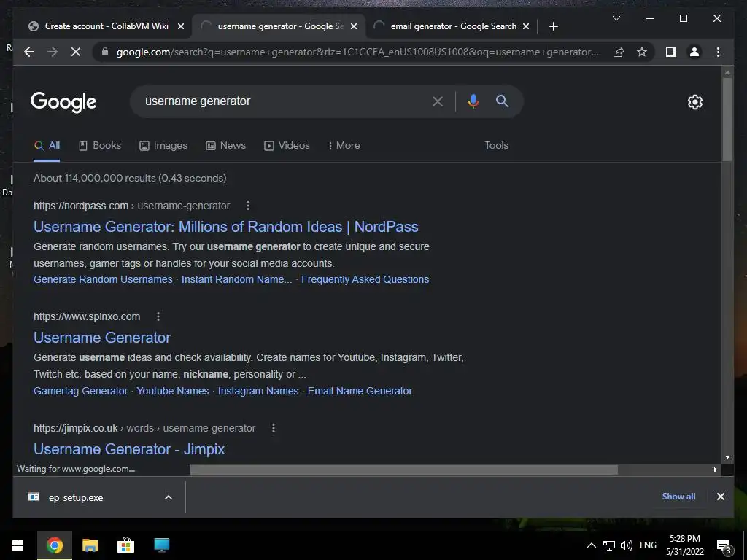
Task: Click the forward navigation arrow
Action: (x=53, y=52)
